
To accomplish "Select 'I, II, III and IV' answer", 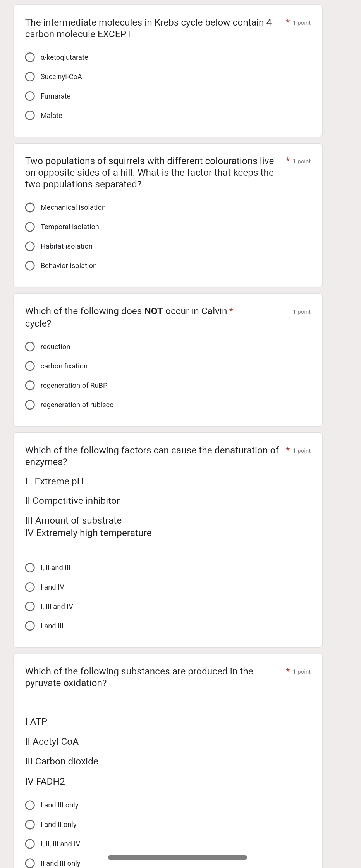I will click(30, 844).
